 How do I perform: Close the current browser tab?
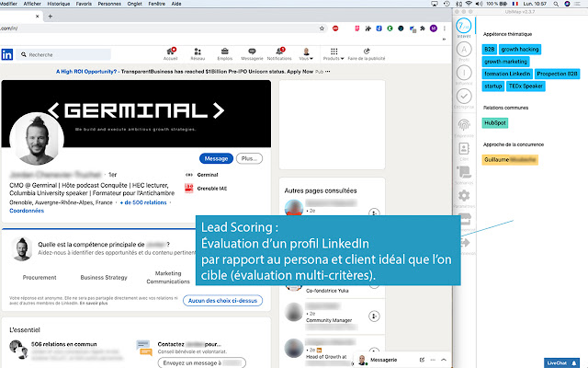(x=37, y=17)
